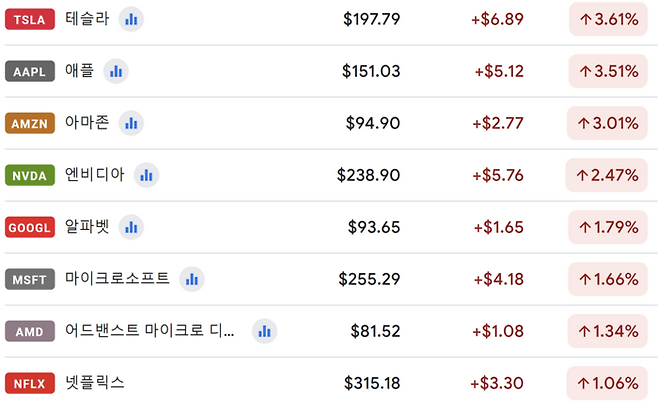The image size is (658, 410).
Task: Open the MSFT ticker badge
Action: coord(30,279)
